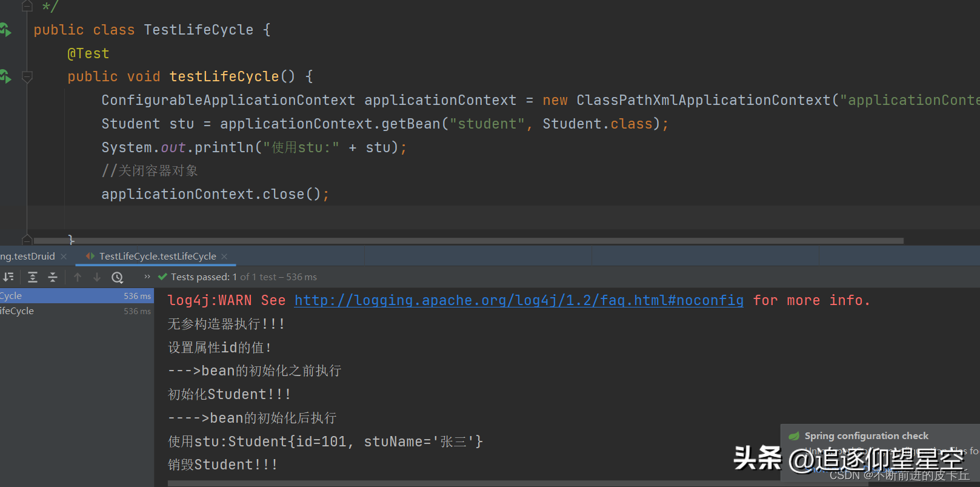The height and width of the screenshot is (487, 980).
Task: Click console line 设置属性id的值!
Action: (x=219, y=348)
